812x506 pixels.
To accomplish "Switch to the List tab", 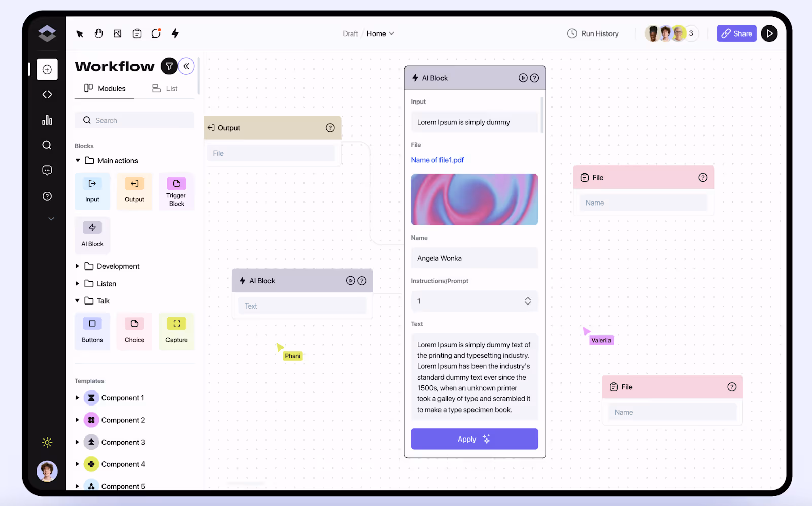I will click(165, 88).
